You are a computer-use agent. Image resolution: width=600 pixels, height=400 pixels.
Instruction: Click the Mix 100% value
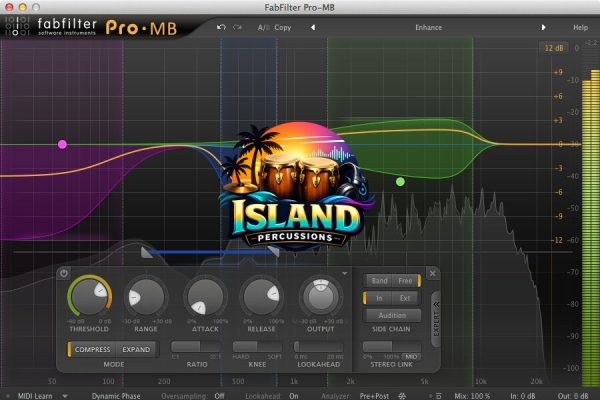[x=472, y=396]
